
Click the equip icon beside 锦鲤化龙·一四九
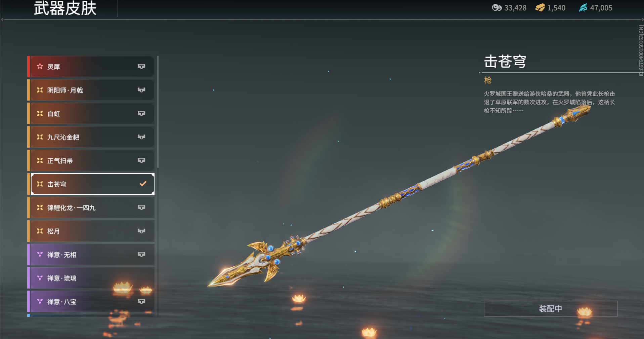141,208
